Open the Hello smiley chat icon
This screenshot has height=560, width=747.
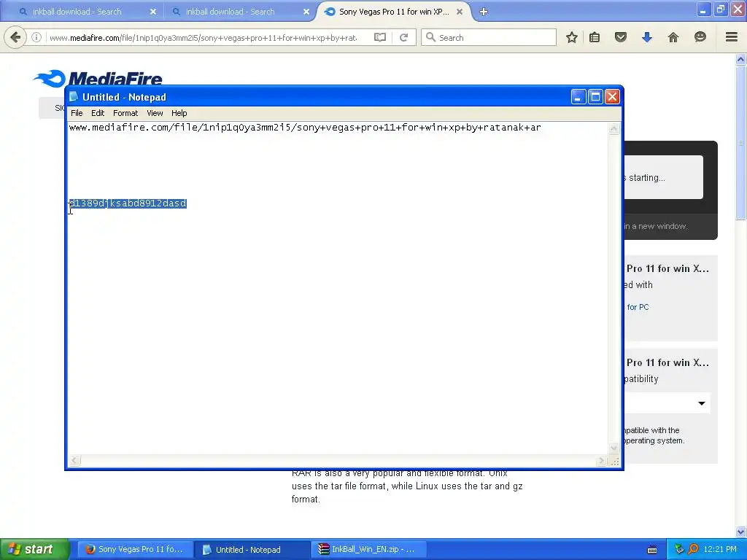pyautogui.click(x=700, y=37)
